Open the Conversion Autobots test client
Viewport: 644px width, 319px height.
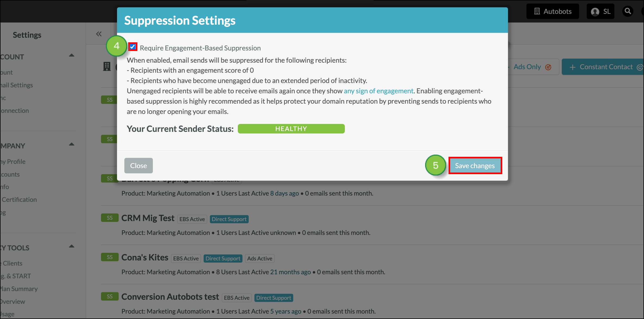(x=170, y=297)
